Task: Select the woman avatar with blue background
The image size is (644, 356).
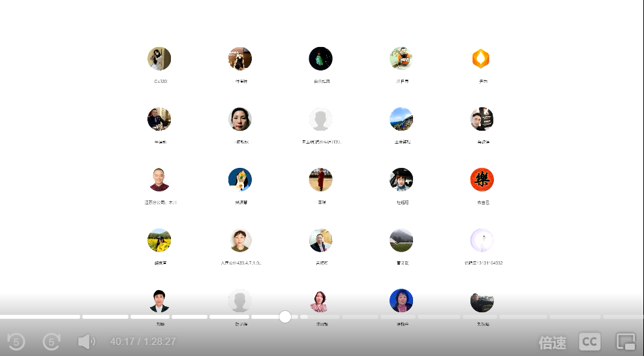Action: pos(401,300)
